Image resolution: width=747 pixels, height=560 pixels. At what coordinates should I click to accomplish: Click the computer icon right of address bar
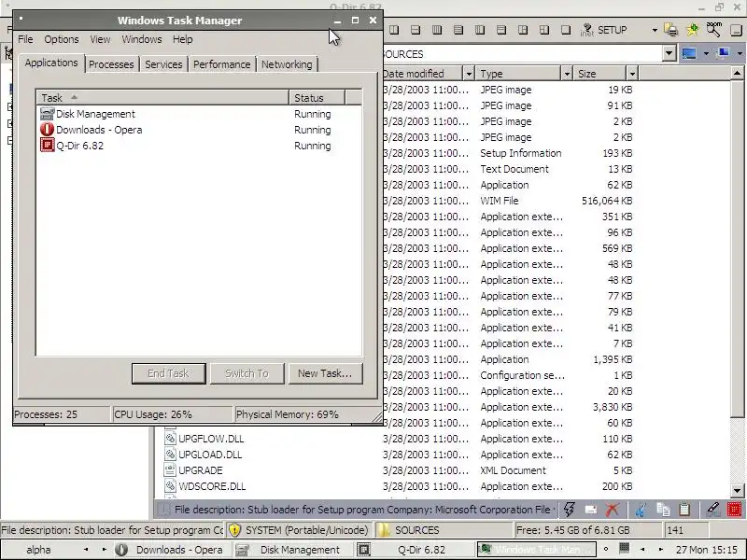pyautogui.click(x=724, y=53)
